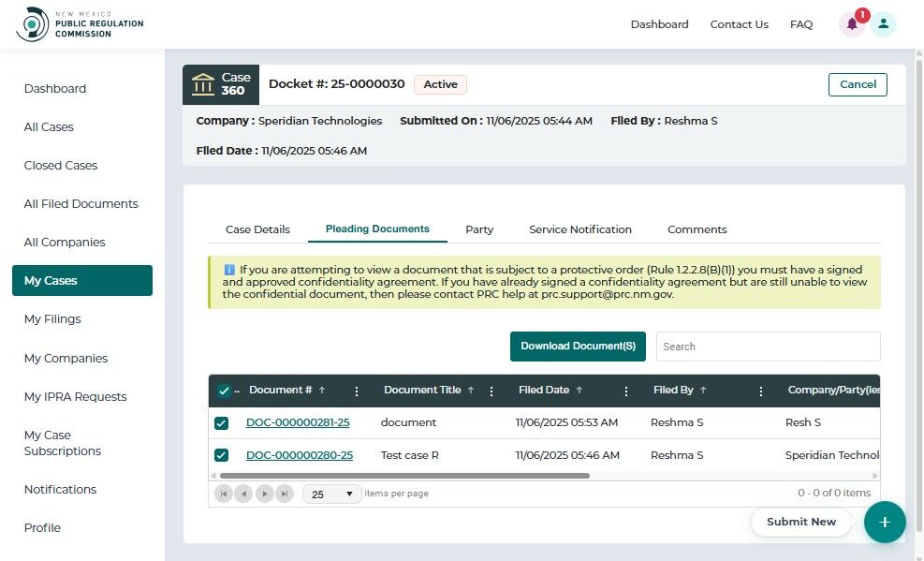Click the page vertical scrollbar
The width and height of the screenshot is (924, 561).
tap(918, 295)
